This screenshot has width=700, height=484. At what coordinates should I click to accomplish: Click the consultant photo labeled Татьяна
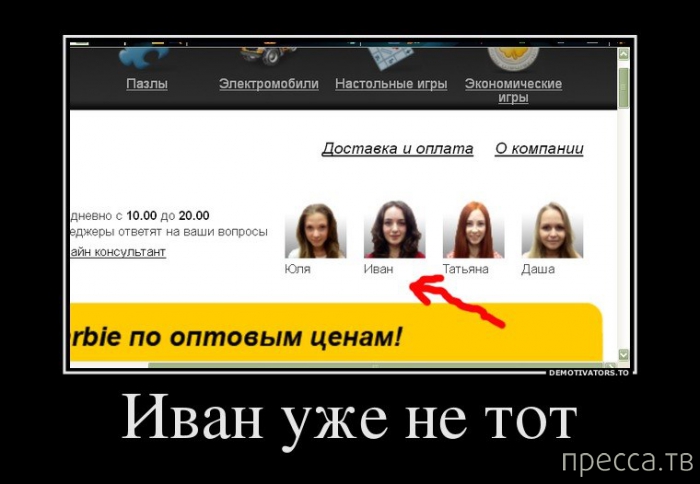tap(473, 230)
